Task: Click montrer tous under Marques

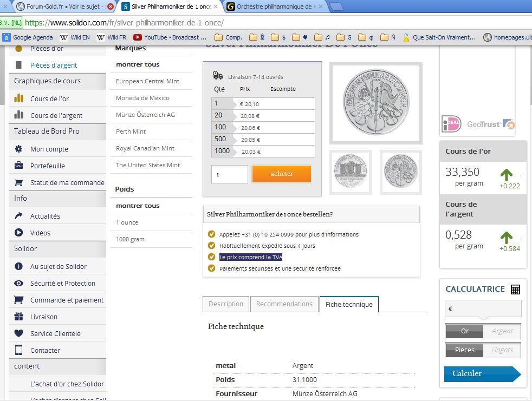Action: (138, 64)
